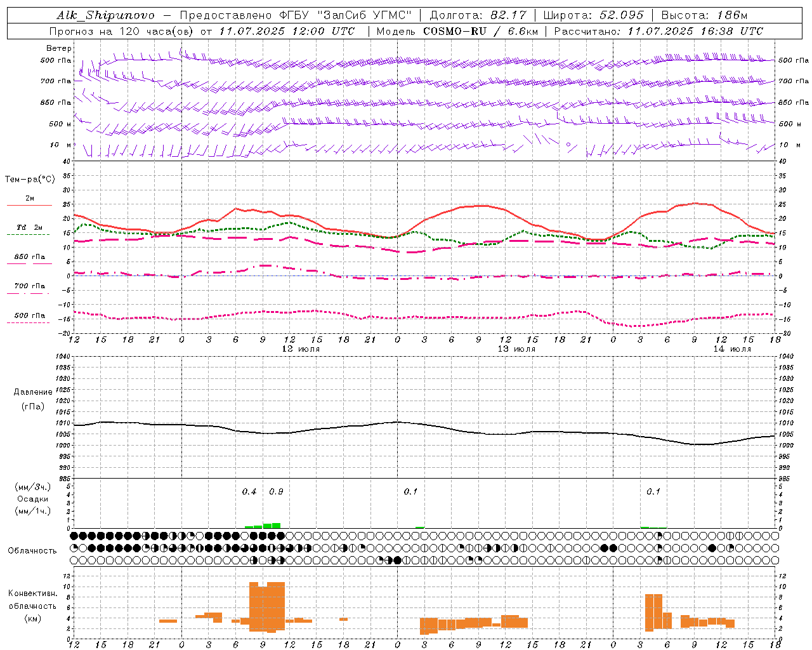Click the dash-dot 700 гПа temperature legend entry

point(29,286)
